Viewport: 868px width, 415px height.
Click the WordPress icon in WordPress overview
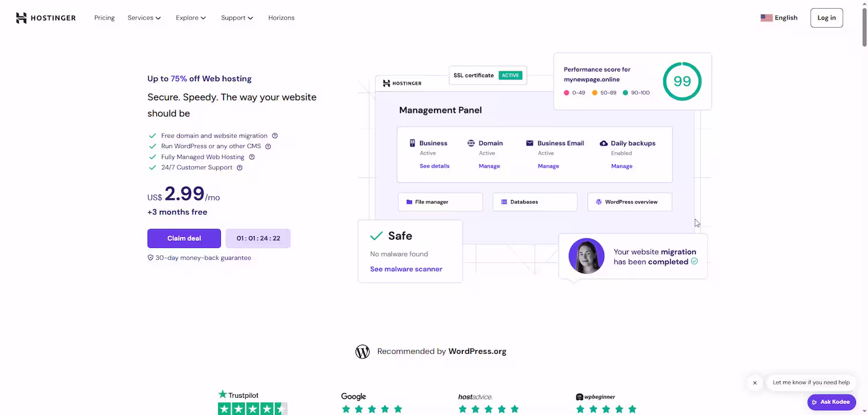pos(599,202)
